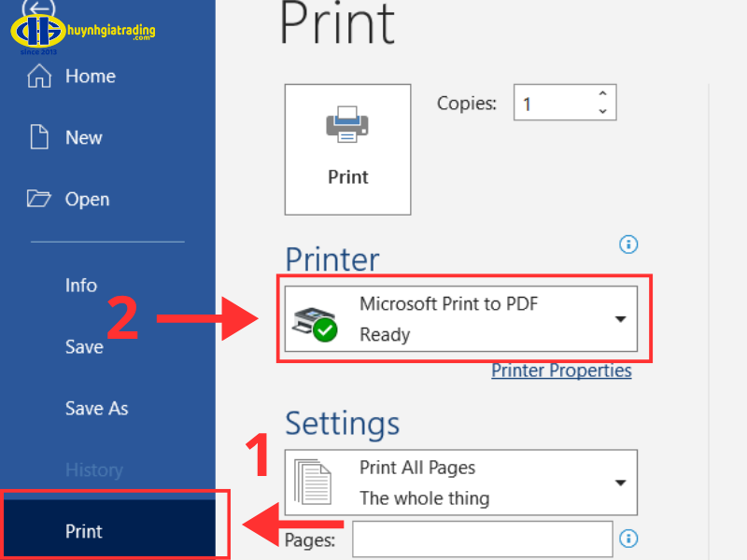Expand the Microsoft Print to PDF dropdown
Image resolution: width=747 pixels, height=560 pixels.
(x=620, y=319)
